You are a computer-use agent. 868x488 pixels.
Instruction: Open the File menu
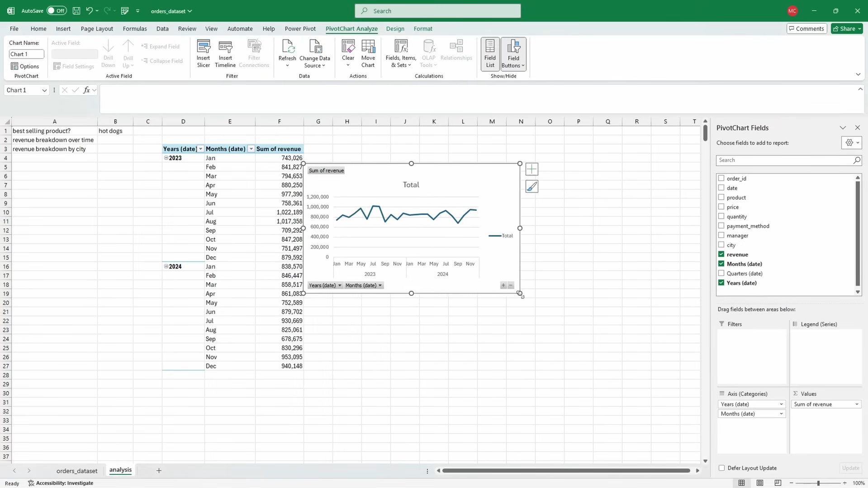click(x=14, y=28)
